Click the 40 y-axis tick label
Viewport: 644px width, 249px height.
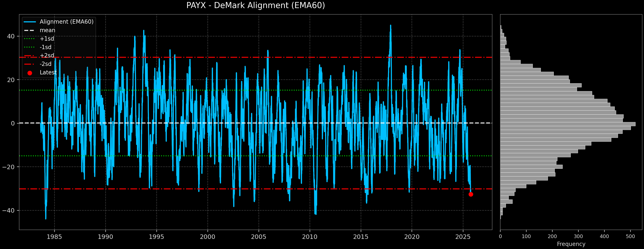click(11, 37)
